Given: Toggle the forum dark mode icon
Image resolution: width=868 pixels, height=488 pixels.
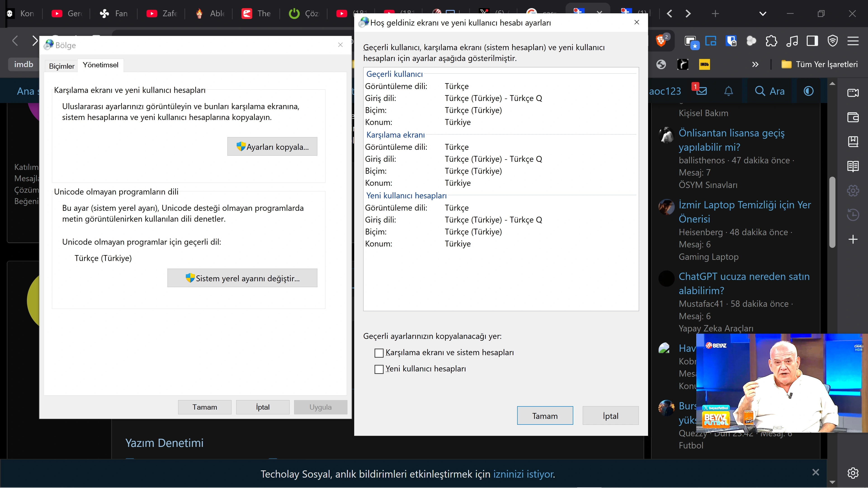Looking at the screenshot, I should click(808, 91).
